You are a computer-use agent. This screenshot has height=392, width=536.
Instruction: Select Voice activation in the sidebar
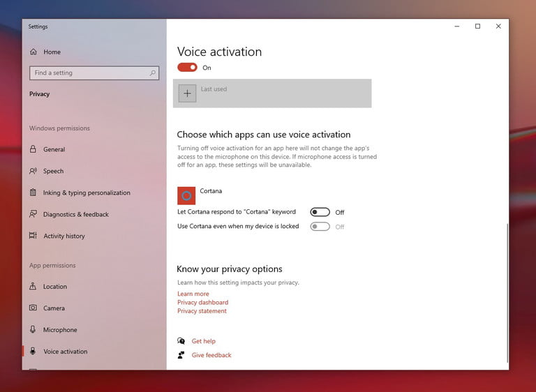pyautogui.click(x=65, y=352)
